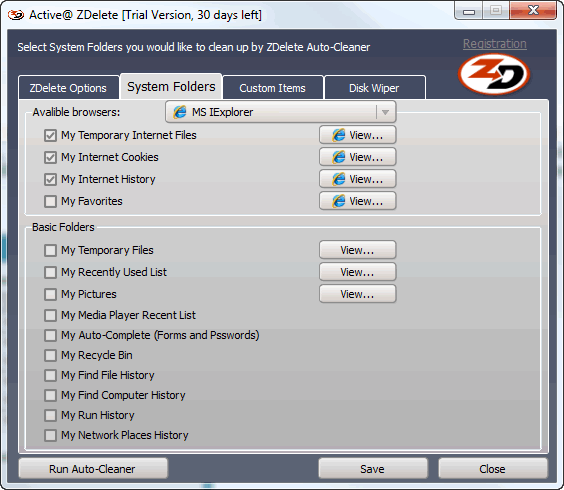Uncheck My Internet History
The height and width of the screenshot is (490, 564).
50,180
